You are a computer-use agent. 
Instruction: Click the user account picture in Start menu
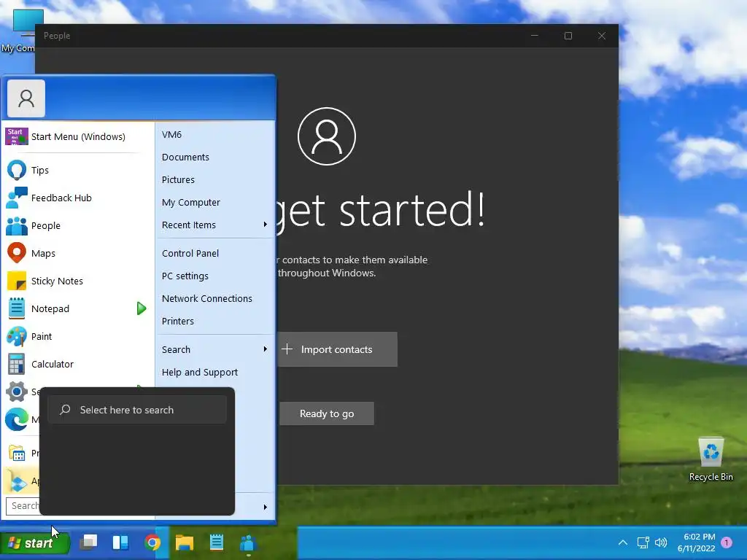(26, 98)
